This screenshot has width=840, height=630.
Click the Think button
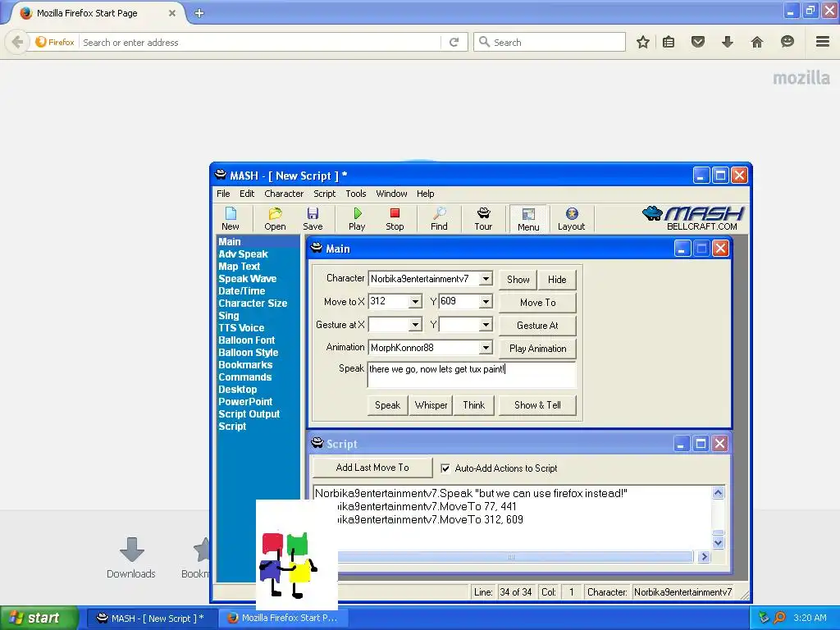pos(474,405)
